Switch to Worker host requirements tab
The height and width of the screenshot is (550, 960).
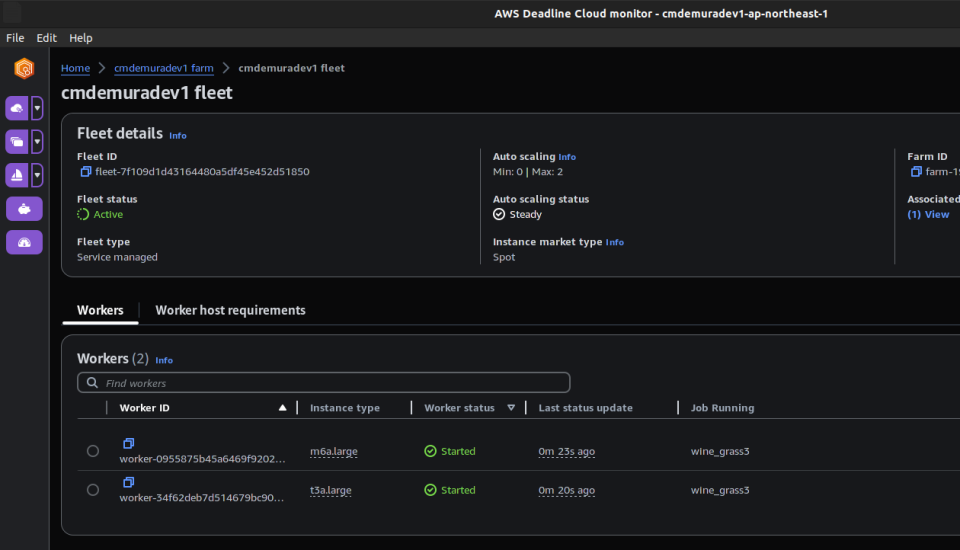click(230, 311)
